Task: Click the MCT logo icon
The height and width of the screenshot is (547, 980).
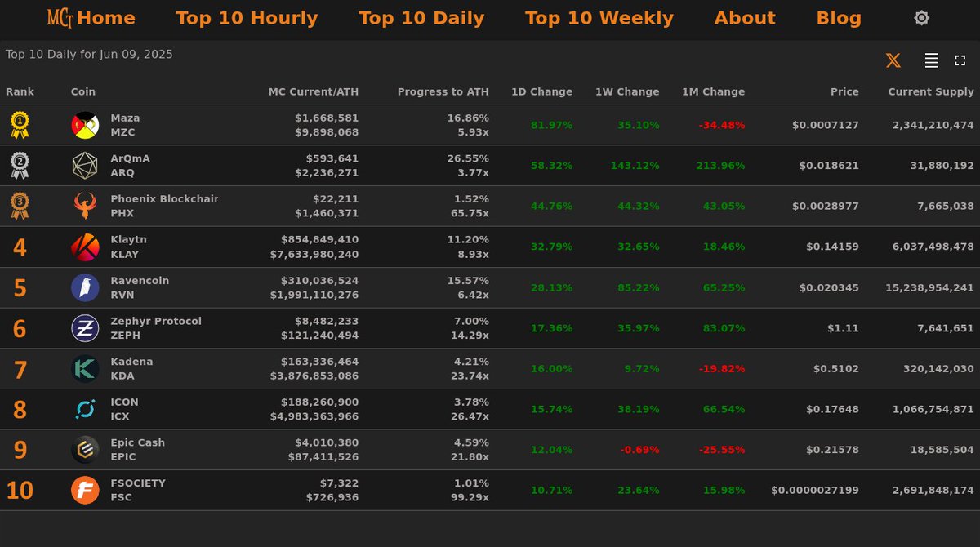Action: coord(60,17)
